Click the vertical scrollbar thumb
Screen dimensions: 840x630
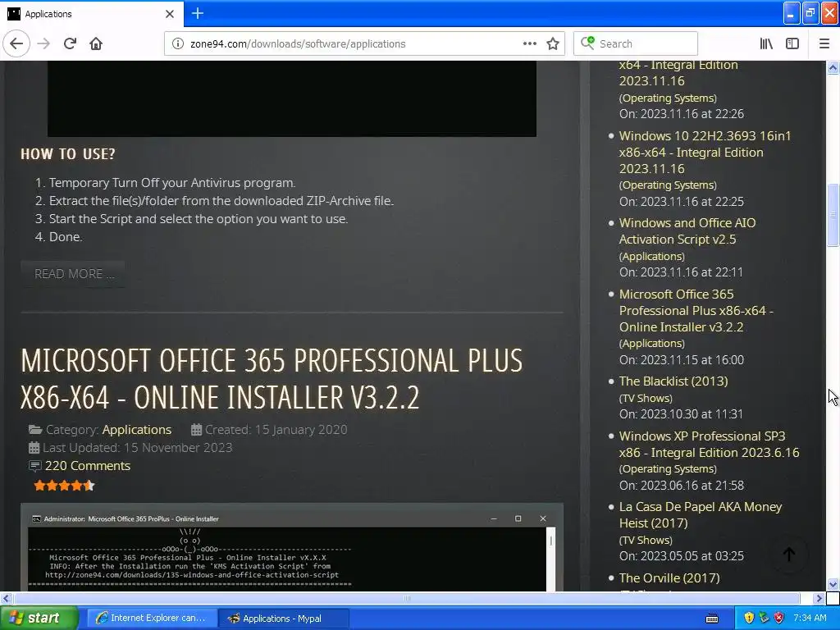pyautogui.click(x=833, y=214)
